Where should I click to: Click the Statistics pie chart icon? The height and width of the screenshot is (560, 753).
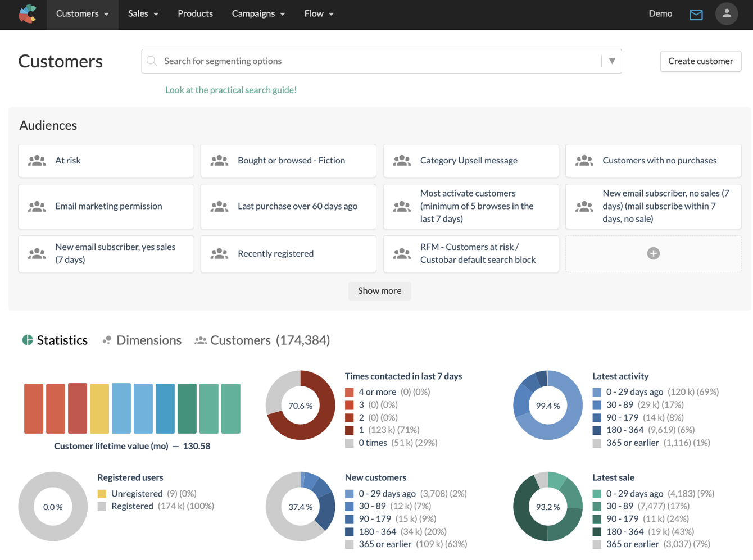(x=28, y=340)
